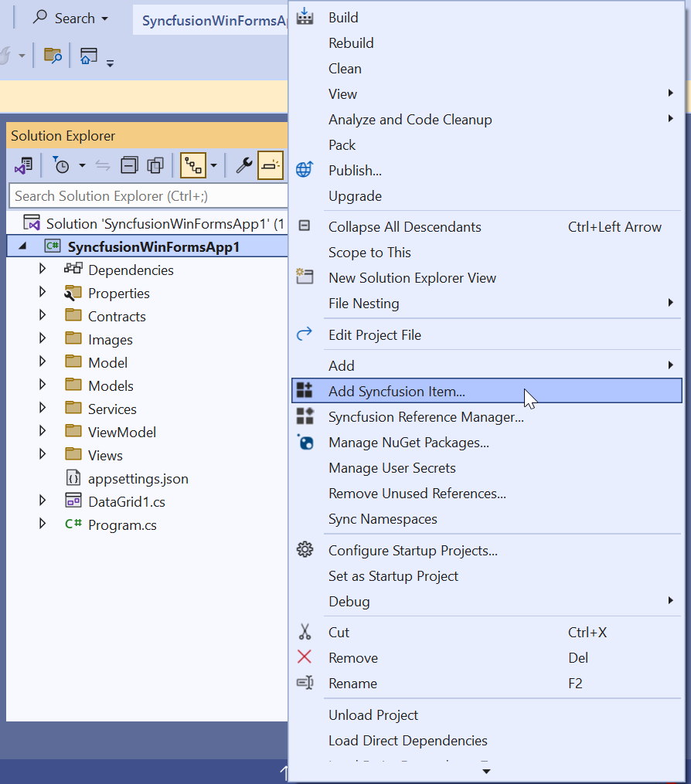691x784 pixels.
Task: Click the Collapse All toolbar icon
Action: (x=129, y=165)
